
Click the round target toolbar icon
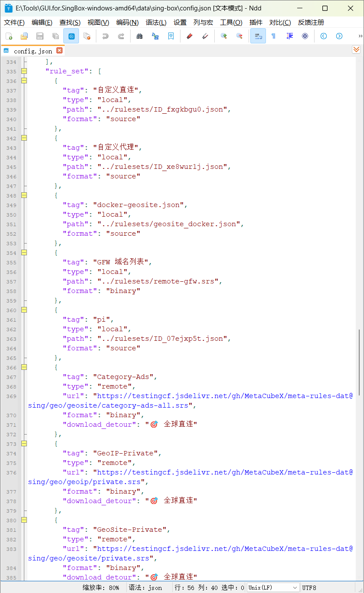(x=305, y=36)
